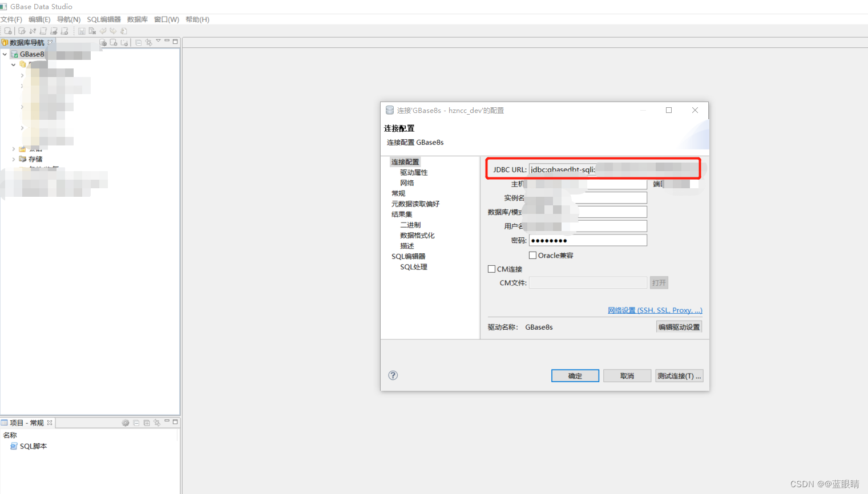Screen dimensions: 868x494
Task: Click the revert changes icon in the main toolbar
Action: click(x=92, y=31)
